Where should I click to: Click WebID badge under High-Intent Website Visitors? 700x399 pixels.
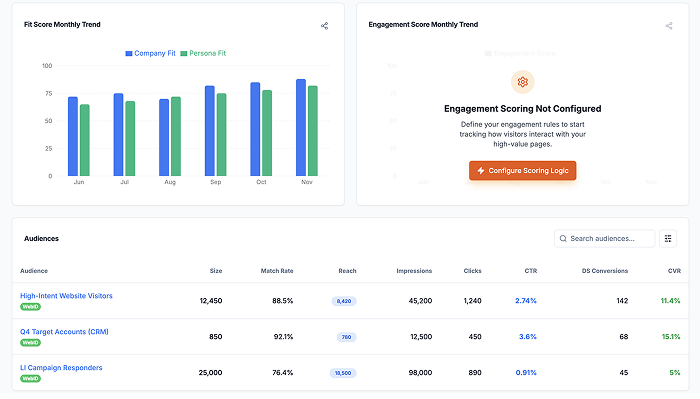[30, 307]
